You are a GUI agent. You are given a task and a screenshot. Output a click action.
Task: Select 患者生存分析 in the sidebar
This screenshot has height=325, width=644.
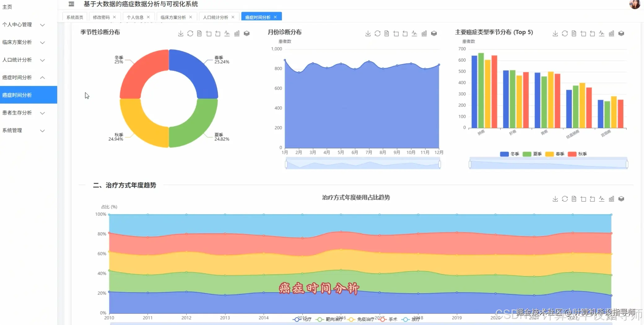click(x=23, y=113)
